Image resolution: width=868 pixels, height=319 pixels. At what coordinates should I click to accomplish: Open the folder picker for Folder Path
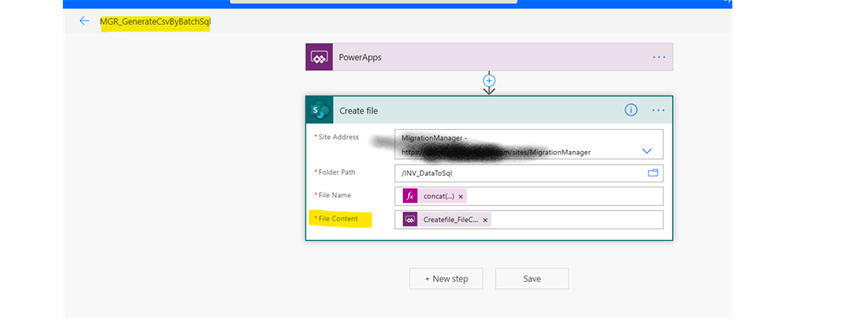653,173
